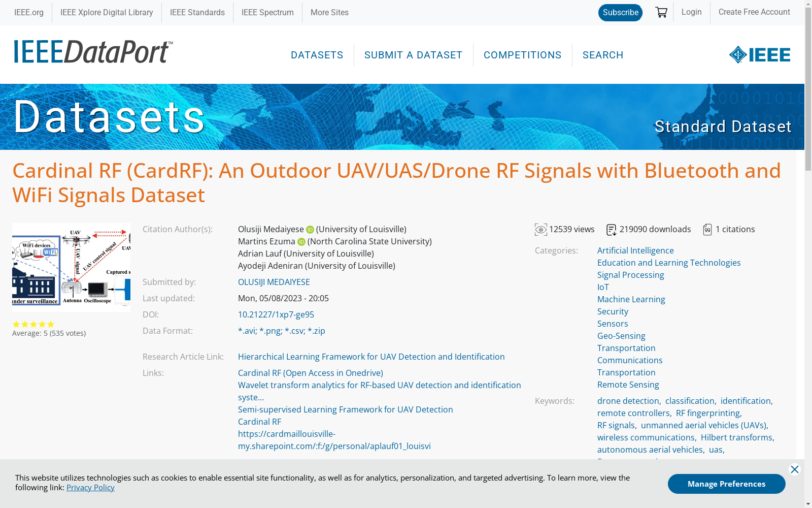
Task: Click autonomous aerial vehicles keyword
Action: click(651, 450)
